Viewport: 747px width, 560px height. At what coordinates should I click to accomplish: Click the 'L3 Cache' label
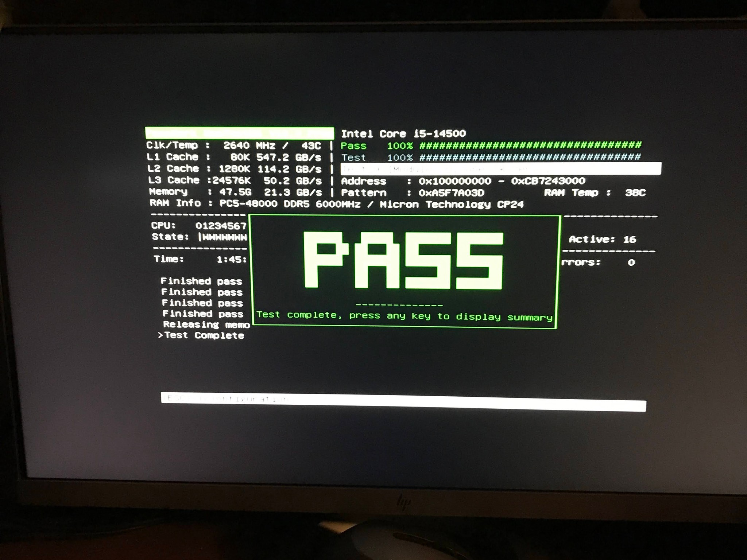(x=174, y=180)
